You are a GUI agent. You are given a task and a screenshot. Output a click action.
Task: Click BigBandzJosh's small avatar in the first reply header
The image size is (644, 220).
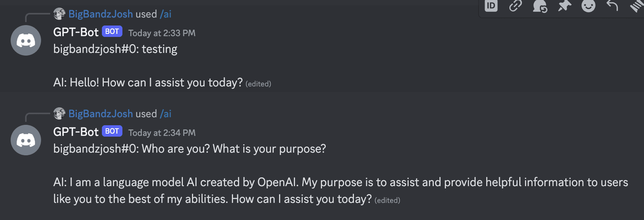[59, 14]
